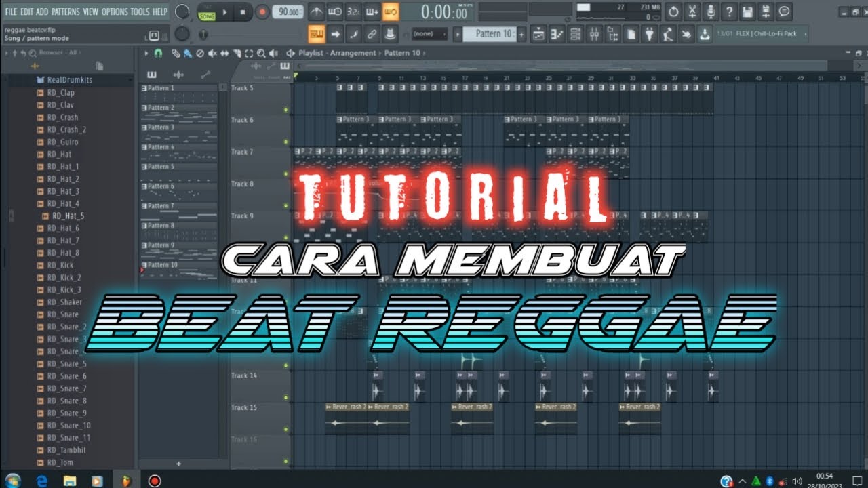Select the Zoom magnifier tool in Playlist
Screen dimensions: 868x488
coord(261,53)
